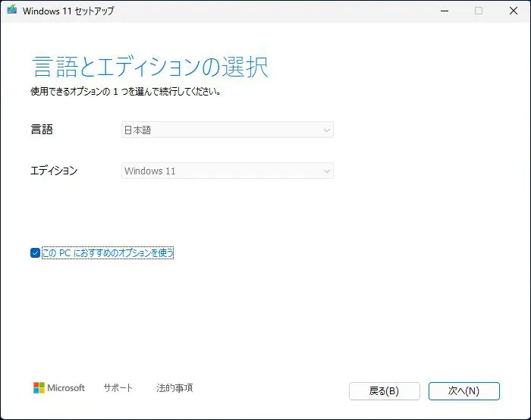
Task: Click the text '使用できるオプションの 1 つを選んで続行してください。'
Action: 126,92
